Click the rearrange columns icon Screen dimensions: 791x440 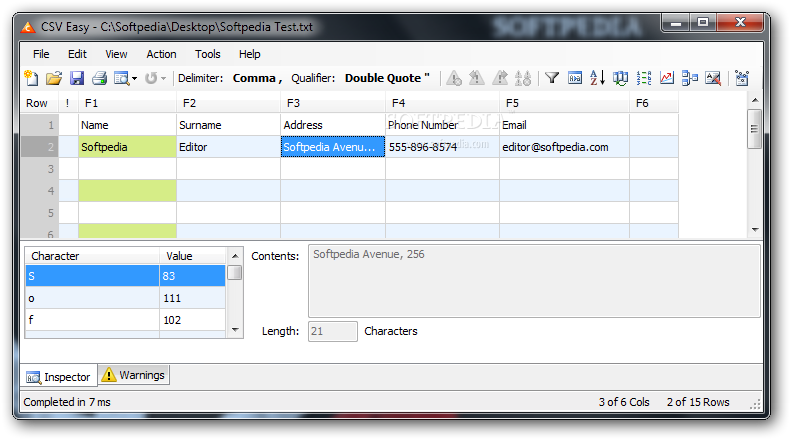pos(620,78)
